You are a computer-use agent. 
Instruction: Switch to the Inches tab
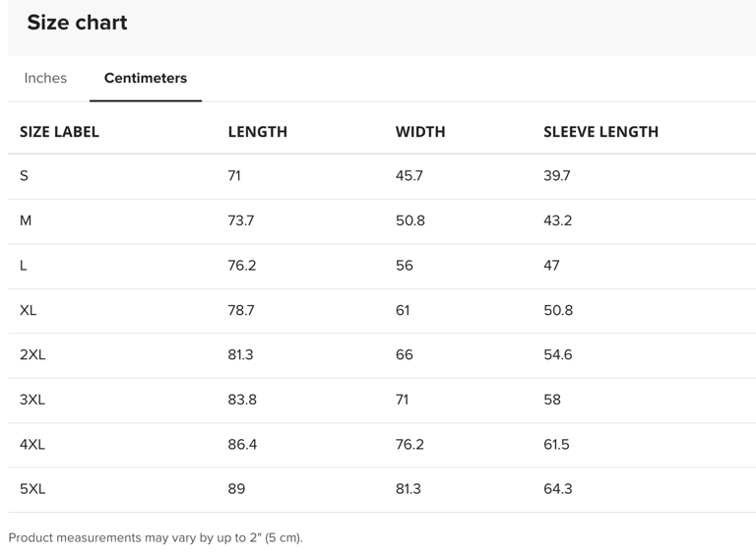[45, 78]
